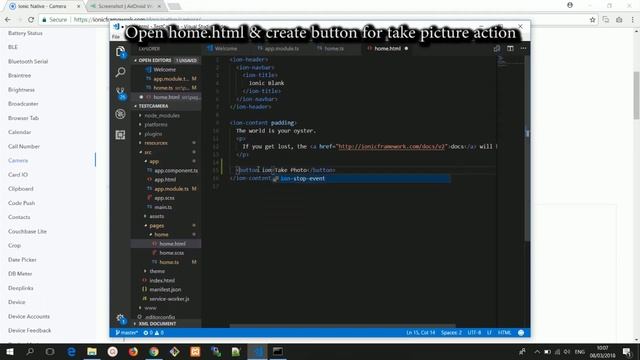
Task: Open the editor More Actions ellipsis
Action: (x=523, y=49)
